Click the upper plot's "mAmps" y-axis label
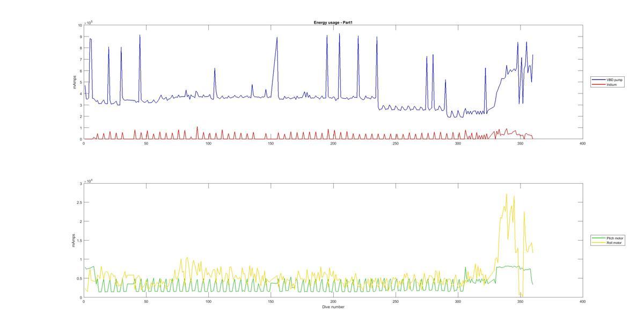The image size is (644, 334). (74, 82)
